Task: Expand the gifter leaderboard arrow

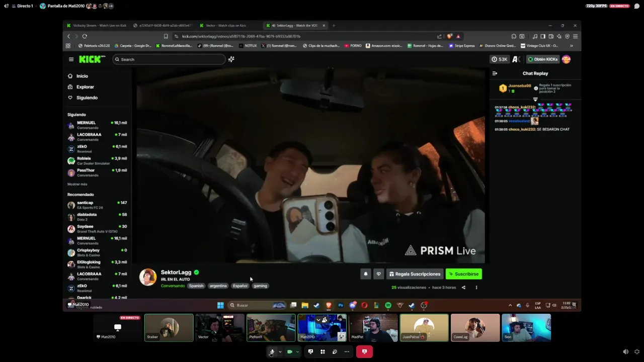Action: (x=535, y=99)
